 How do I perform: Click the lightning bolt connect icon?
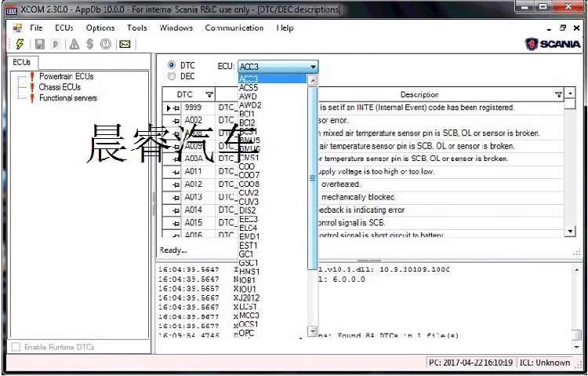tap(20, 44)
